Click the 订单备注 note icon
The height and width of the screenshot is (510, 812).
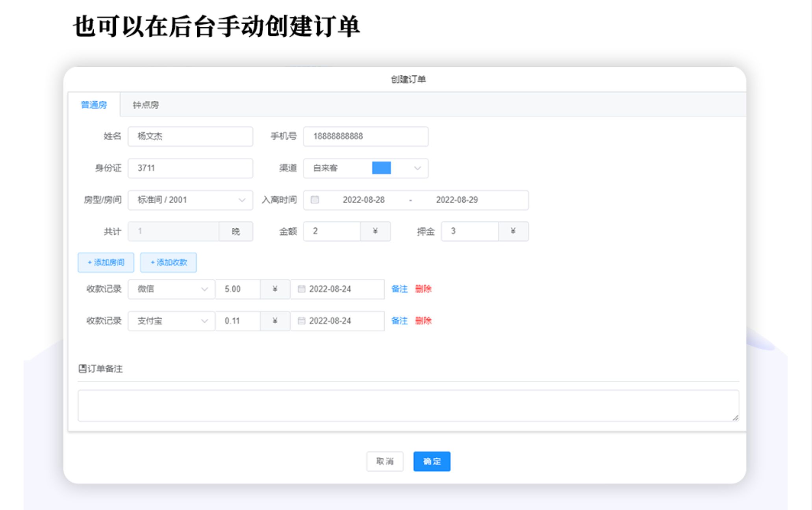click(x=82, y=369)
